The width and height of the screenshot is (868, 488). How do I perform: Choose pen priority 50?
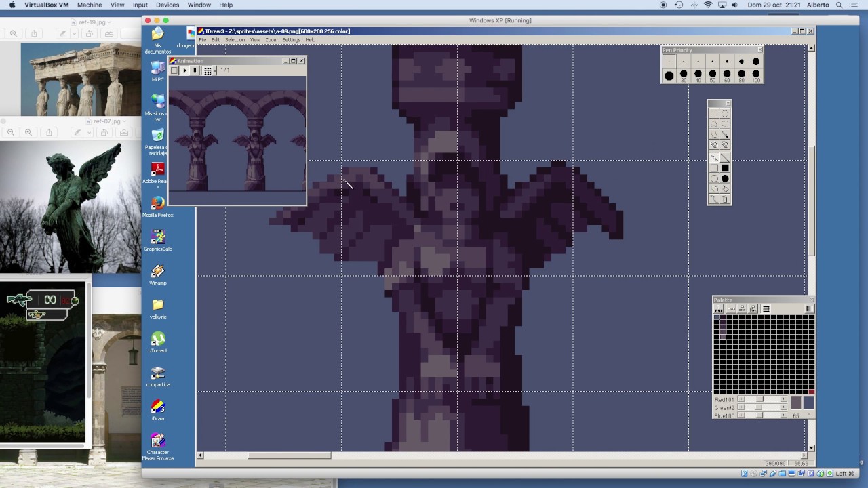tap(712, 75)
